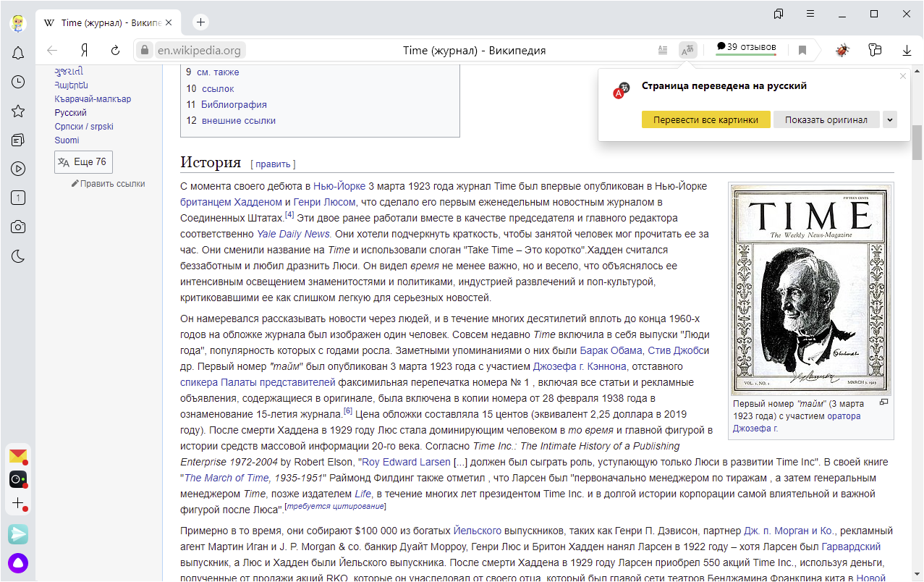Toggle the page translator icon
Image resolution: width=924 pixels, height=582 pixels.
point(687,51)
